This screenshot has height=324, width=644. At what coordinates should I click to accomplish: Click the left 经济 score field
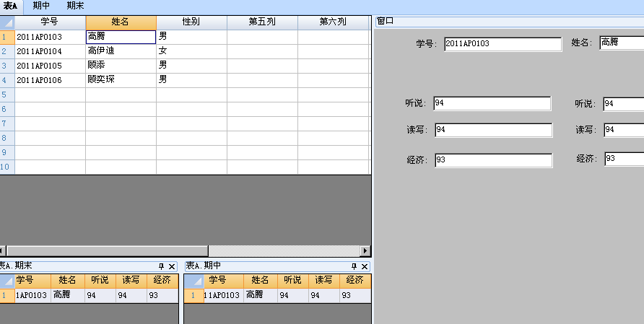coord(493,160)
